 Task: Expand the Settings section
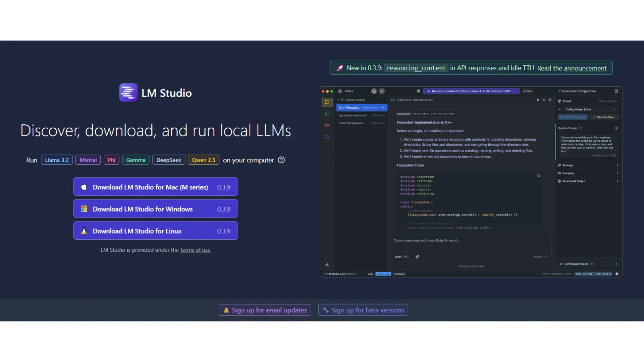(x=588, y=165)
